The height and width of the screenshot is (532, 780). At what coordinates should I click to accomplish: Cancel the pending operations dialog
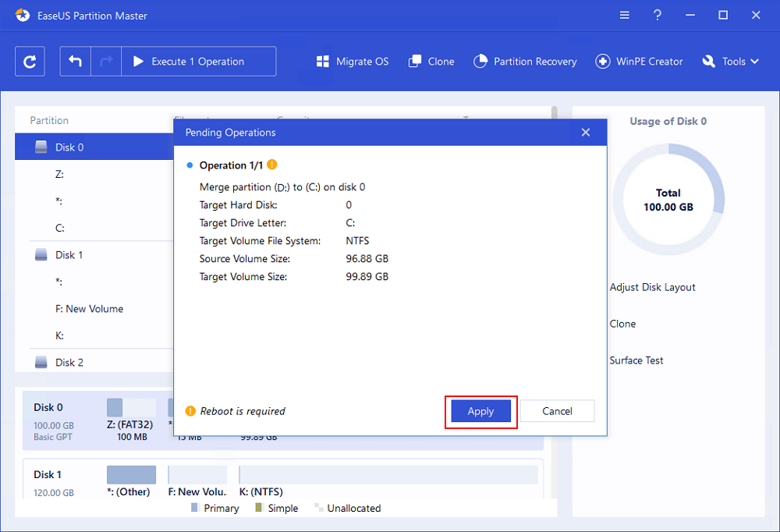tap(557, 411)
